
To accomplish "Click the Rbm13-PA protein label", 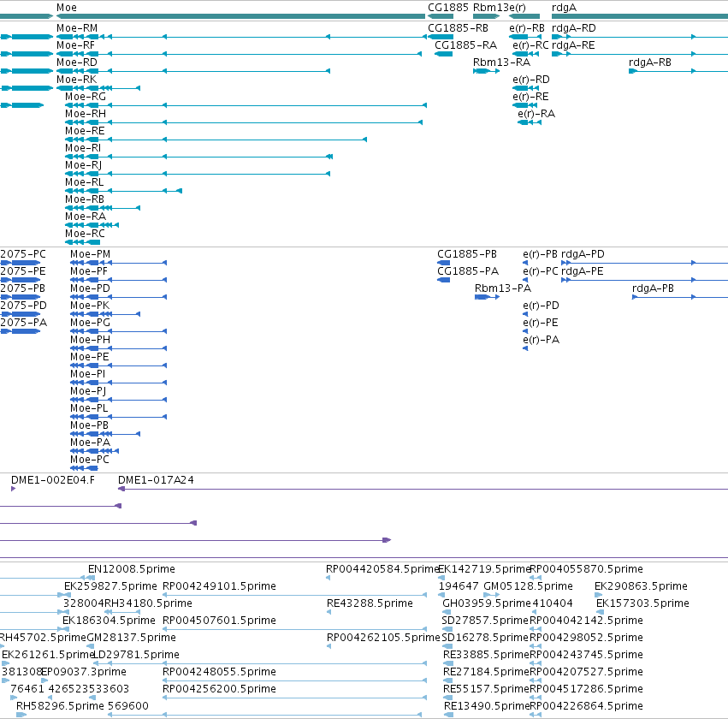I will [503, 288].
